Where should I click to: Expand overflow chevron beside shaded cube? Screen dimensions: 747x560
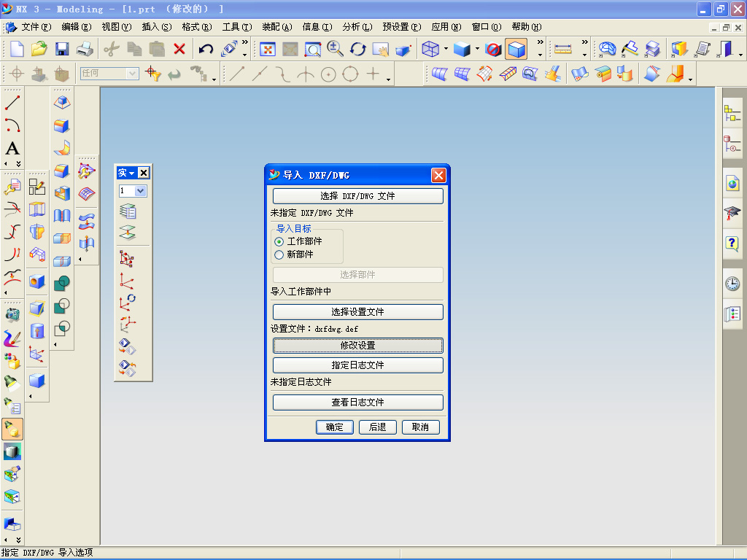coord(541,42)
